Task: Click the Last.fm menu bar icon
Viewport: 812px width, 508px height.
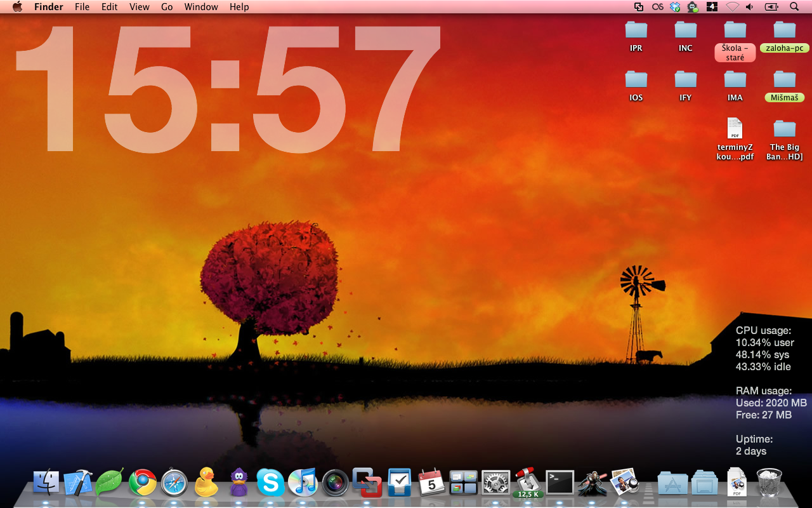Action: (658, 7)
